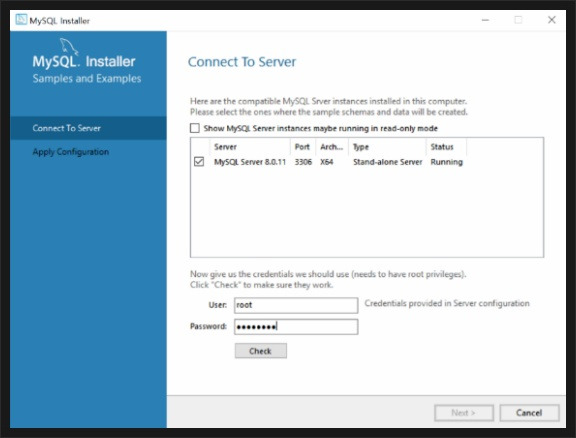Minimize the MySQL Installer window
Screen dimensions: 576x438
pyautogui.click(x=485, y=20)
